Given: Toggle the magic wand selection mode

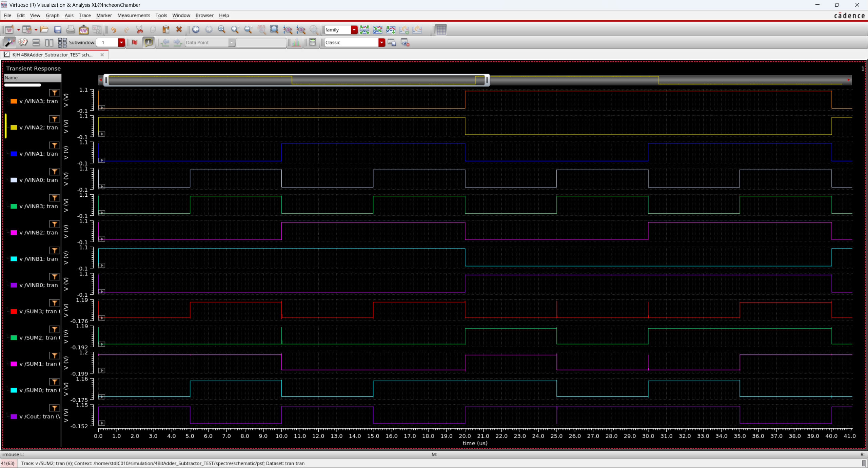Looking at the screenshot, I should pyautogui.click(x=9, y=42).
